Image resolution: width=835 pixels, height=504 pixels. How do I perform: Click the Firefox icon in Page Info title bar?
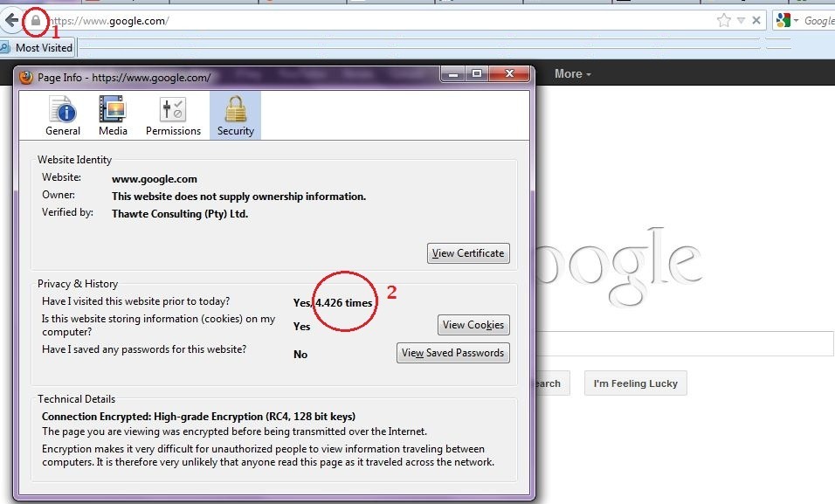coord(26,77)
